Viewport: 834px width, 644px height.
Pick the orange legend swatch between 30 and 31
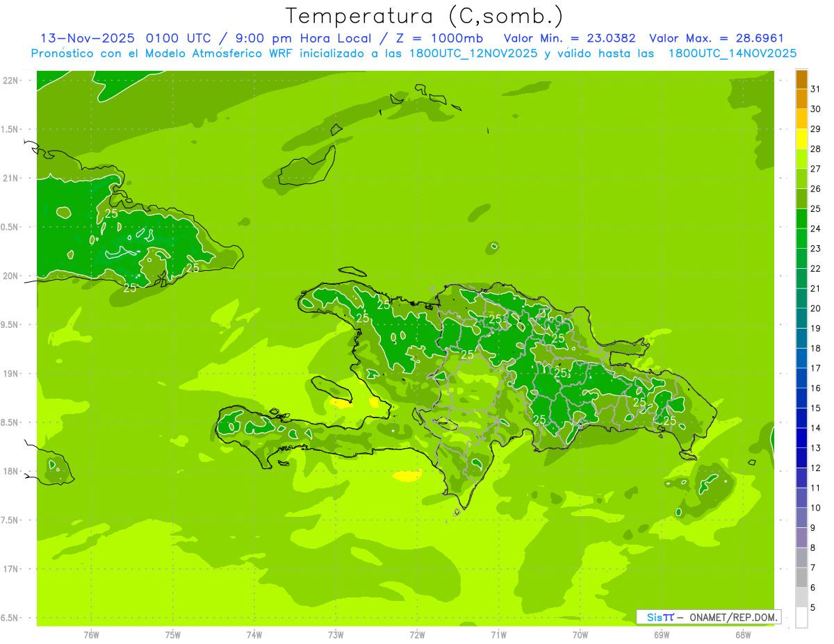801,99
